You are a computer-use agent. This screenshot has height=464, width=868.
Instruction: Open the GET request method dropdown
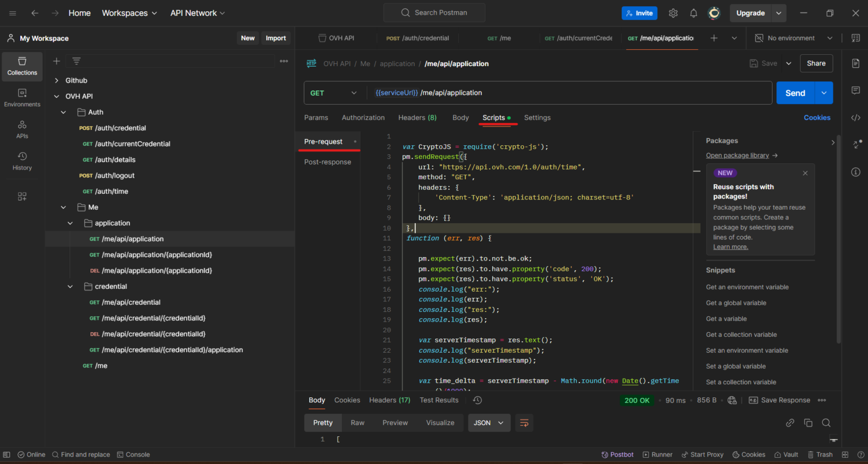click(x=335, y=93)
